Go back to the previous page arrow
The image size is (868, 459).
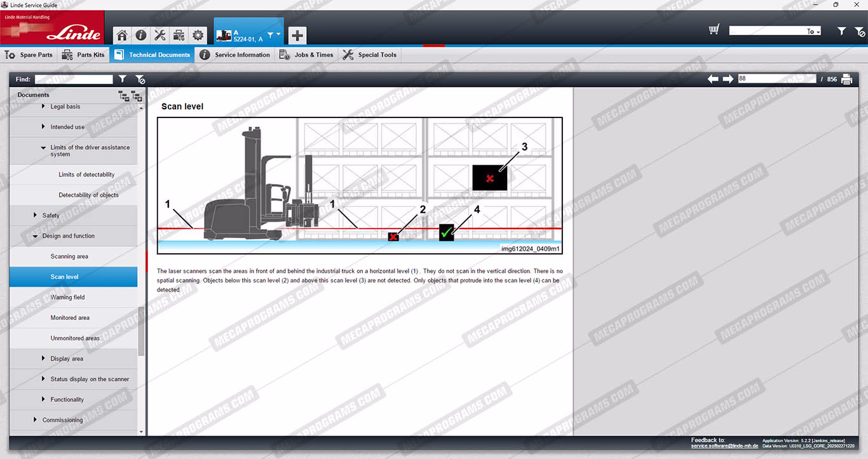point(713,79)
